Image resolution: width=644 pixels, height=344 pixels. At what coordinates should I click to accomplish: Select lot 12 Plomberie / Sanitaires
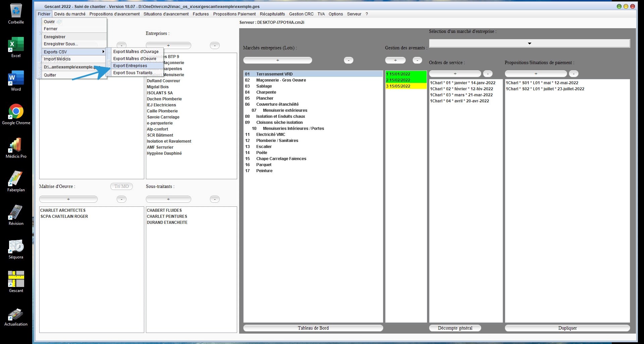pos(313,141)
